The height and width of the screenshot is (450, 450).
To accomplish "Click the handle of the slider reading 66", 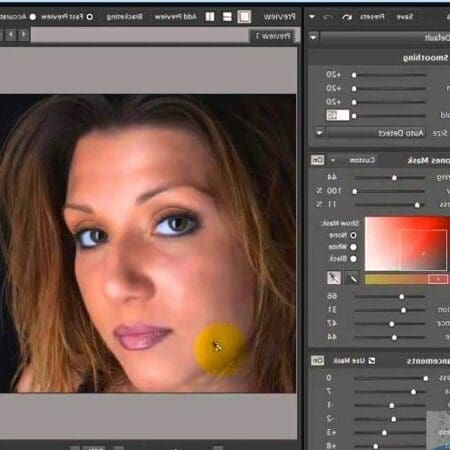I will [x=402, y=296].
